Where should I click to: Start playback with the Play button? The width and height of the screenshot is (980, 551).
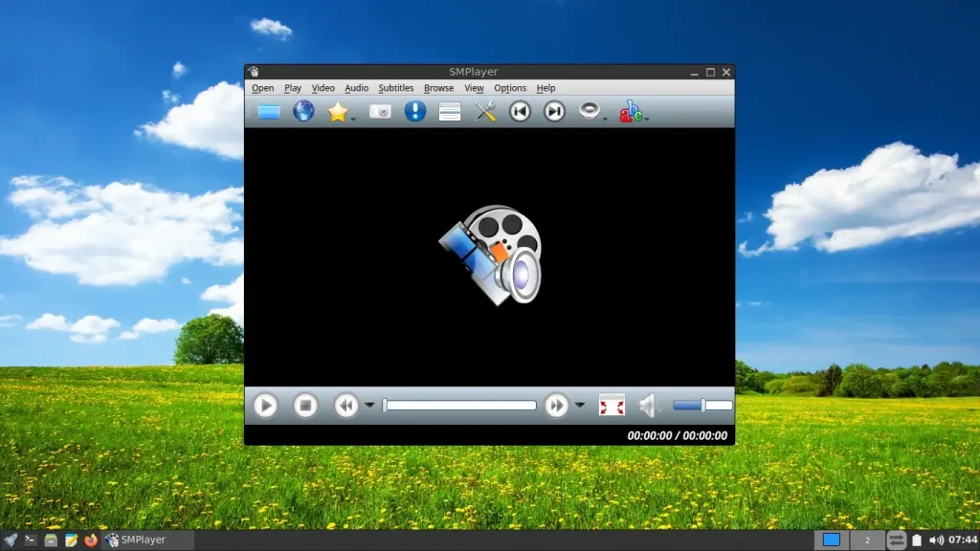265,406
